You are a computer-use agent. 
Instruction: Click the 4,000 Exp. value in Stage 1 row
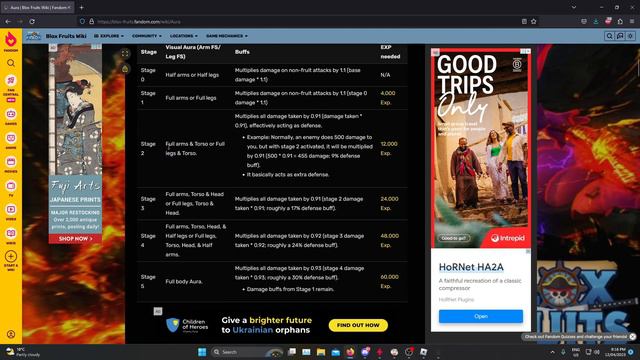pyautogui.click(x=387, y=98)
